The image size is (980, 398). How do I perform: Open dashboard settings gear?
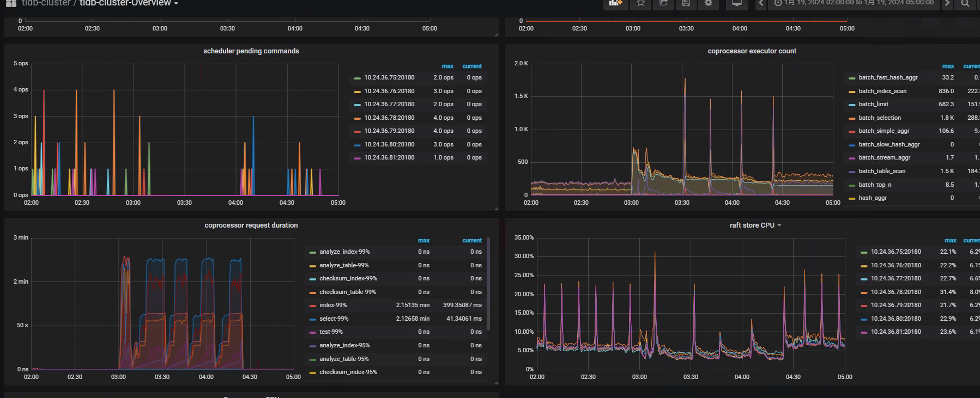tap(709, 3)
